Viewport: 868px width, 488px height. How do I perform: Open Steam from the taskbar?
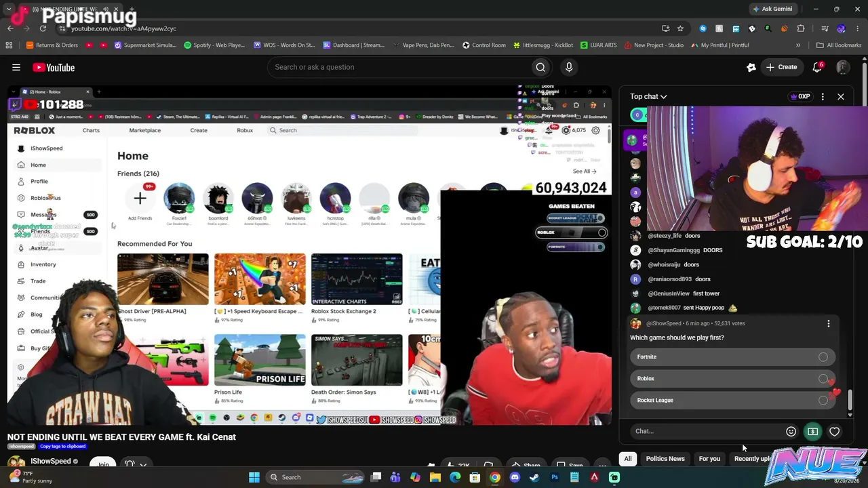click(x=534, y=477)
